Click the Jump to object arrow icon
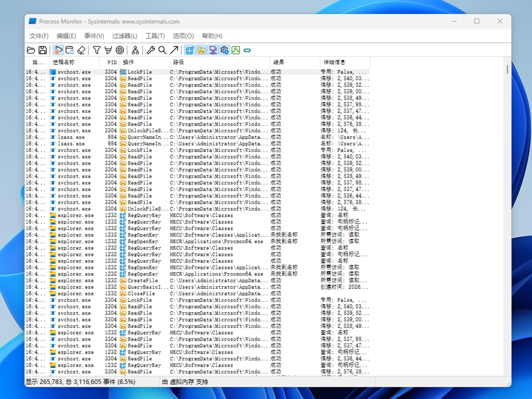 (174, 50)
